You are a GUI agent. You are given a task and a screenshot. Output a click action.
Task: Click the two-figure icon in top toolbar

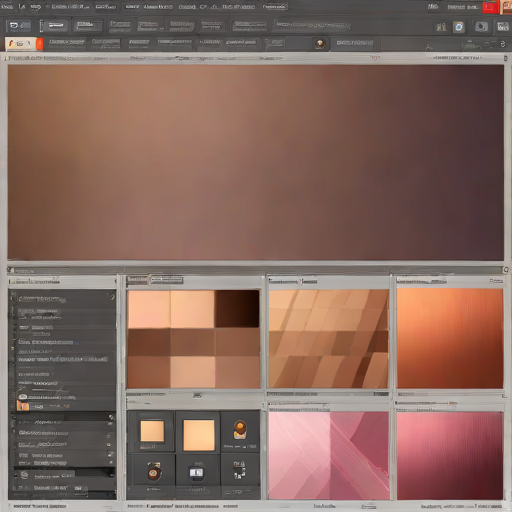pyautogui.click(x=441, y=27)
